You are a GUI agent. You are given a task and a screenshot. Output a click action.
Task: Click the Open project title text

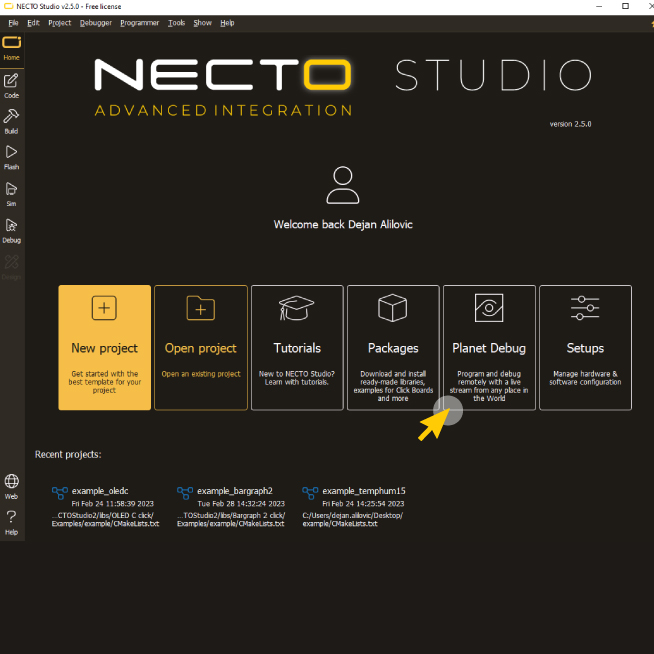tap(201, 348)
